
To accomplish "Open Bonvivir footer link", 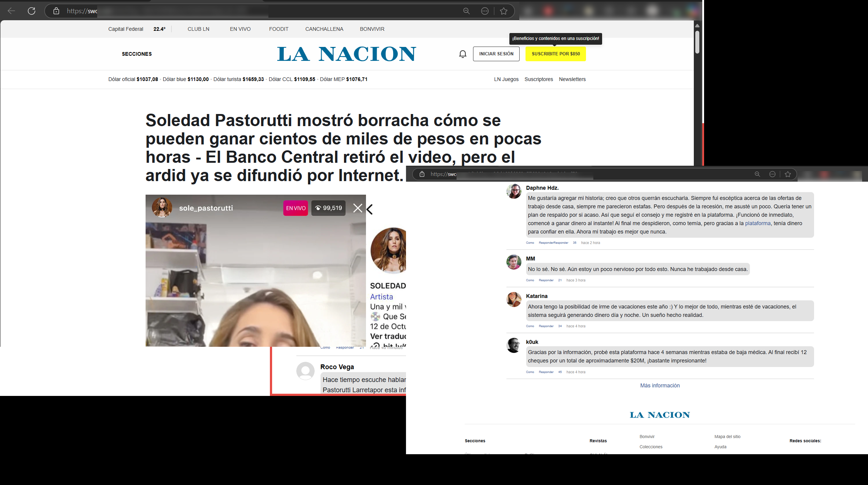I will pyautogui.click(x=647, y=437).
